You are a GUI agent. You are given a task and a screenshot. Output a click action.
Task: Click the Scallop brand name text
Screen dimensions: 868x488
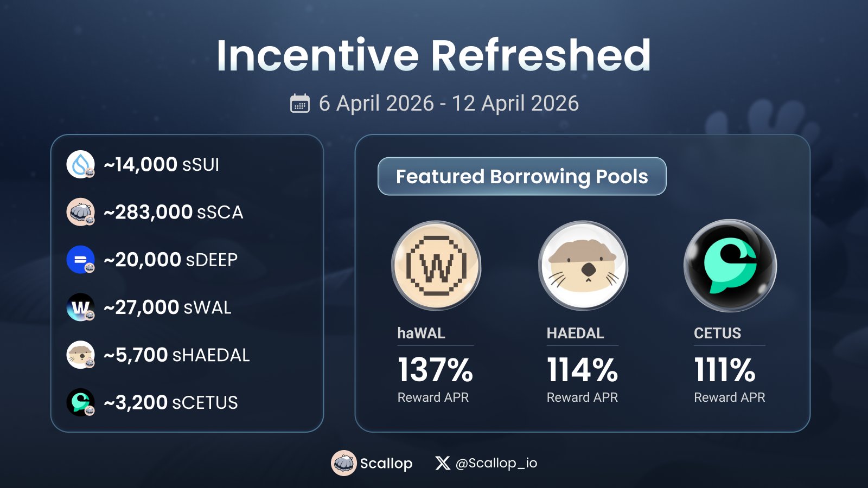tap(386, 464)
